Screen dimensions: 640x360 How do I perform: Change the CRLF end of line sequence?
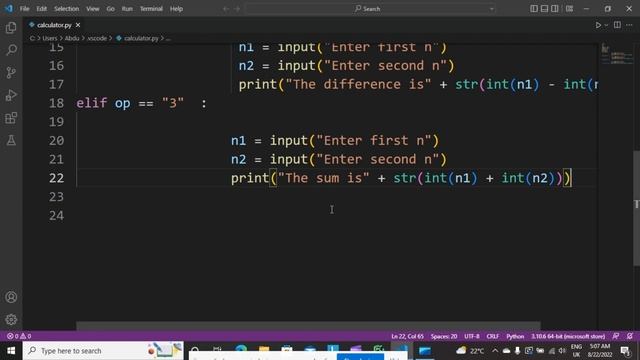click(x=493, y=336)
